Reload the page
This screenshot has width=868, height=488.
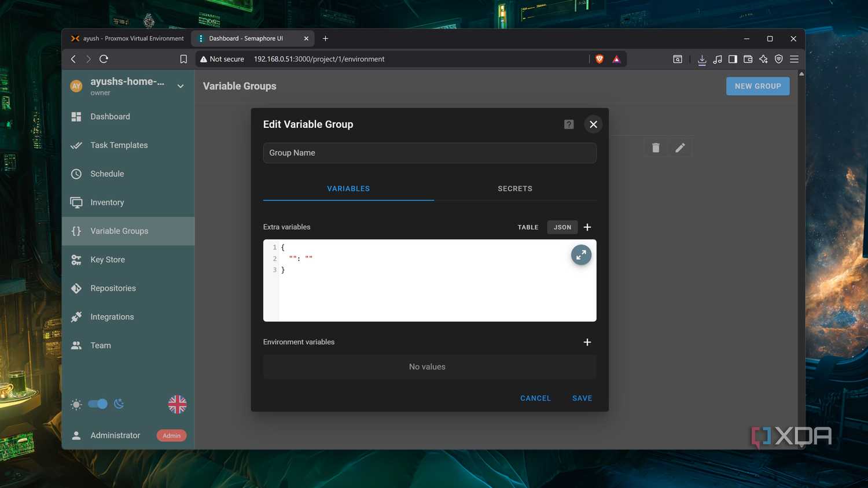point(104,59)
